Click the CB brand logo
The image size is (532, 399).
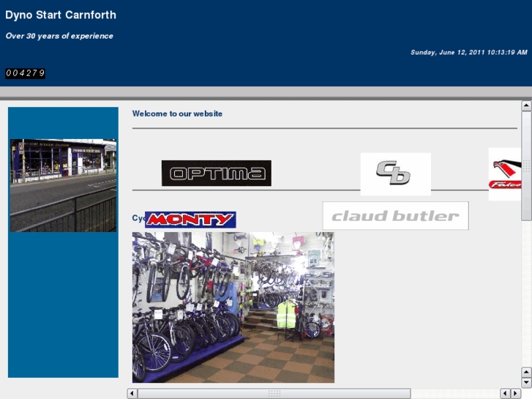(x=396, y=174)
